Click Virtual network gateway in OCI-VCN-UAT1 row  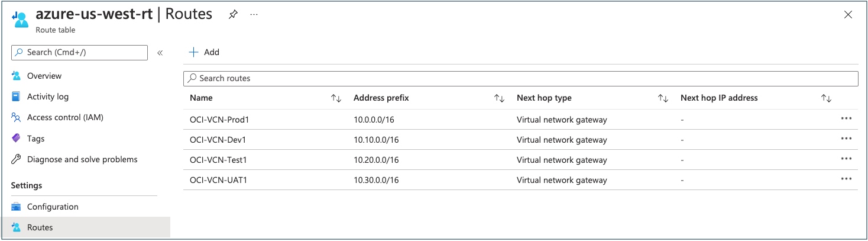tap(562, 180)
